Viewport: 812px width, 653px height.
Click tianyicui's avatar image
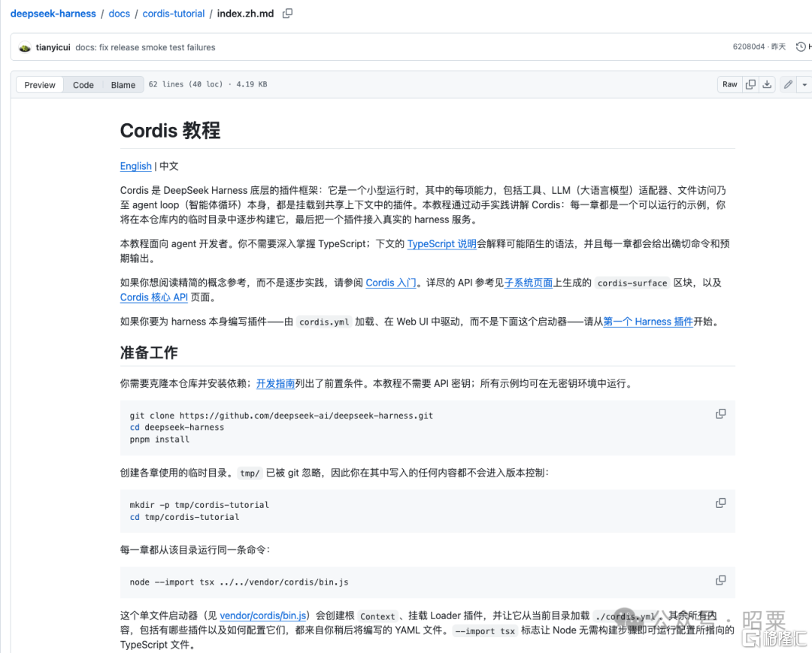pos(25,47)
